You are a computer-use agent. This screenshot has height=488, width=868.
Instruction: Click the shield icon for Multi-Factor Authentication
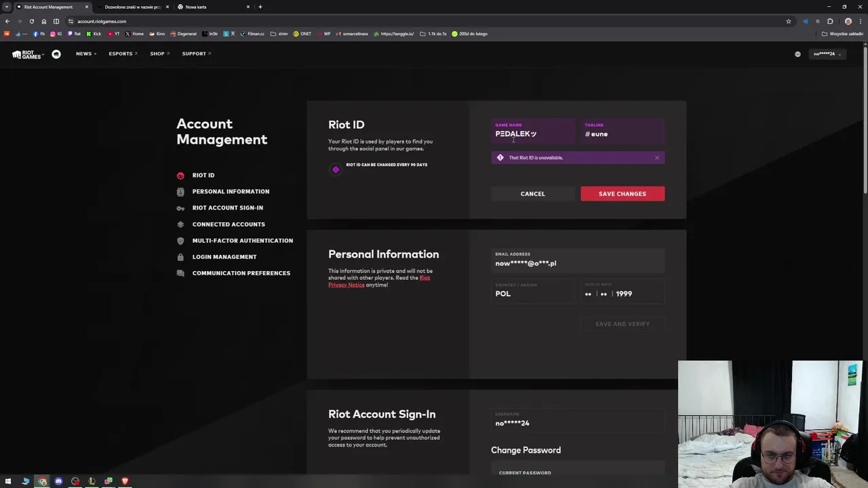click(180, 241)
